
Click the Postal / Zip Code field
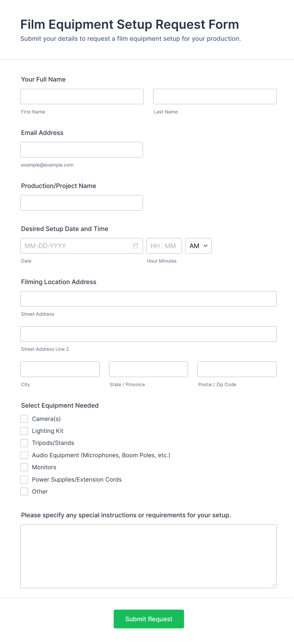(237, 369)
